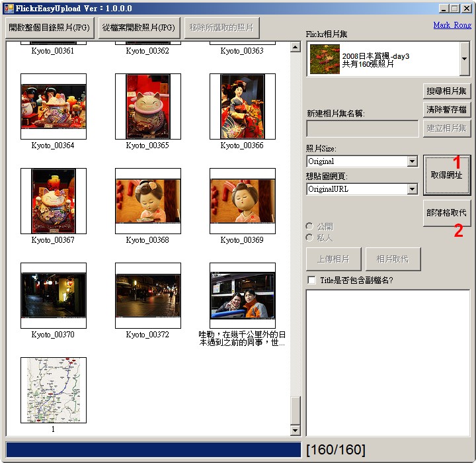Click the 取得網址 button
Screen dimensions: 476x463
tap(447, 175)
